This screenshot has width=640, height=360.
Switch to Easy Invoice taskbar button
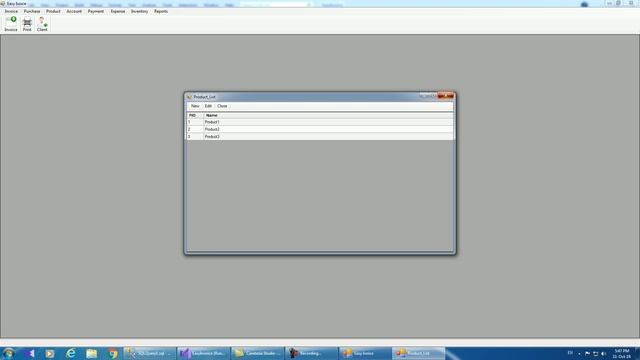[365, 353]
